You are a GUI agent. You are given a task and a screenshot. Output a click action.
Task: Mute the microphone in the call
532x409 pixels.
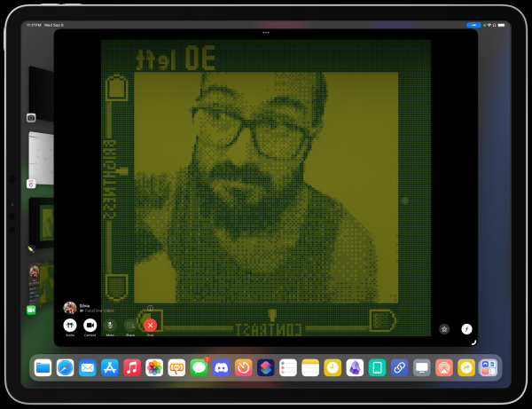(x=110, y=326)
